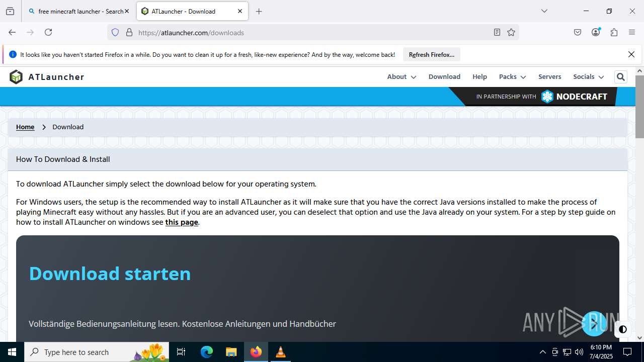Image resolution: width=644 pixels, height=362 pixels.
Task: Expand the Socials dropdown menu
Action: [x=588, y=76]
